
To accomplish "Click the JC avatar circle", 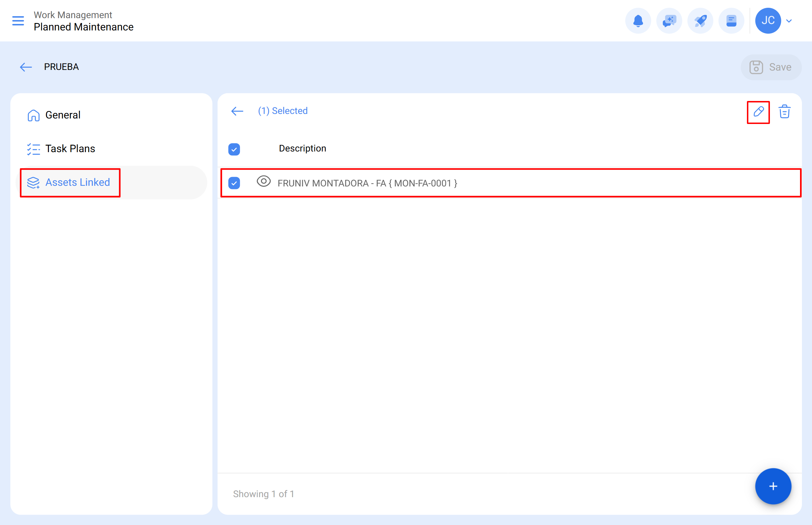I will click(768, 20).
